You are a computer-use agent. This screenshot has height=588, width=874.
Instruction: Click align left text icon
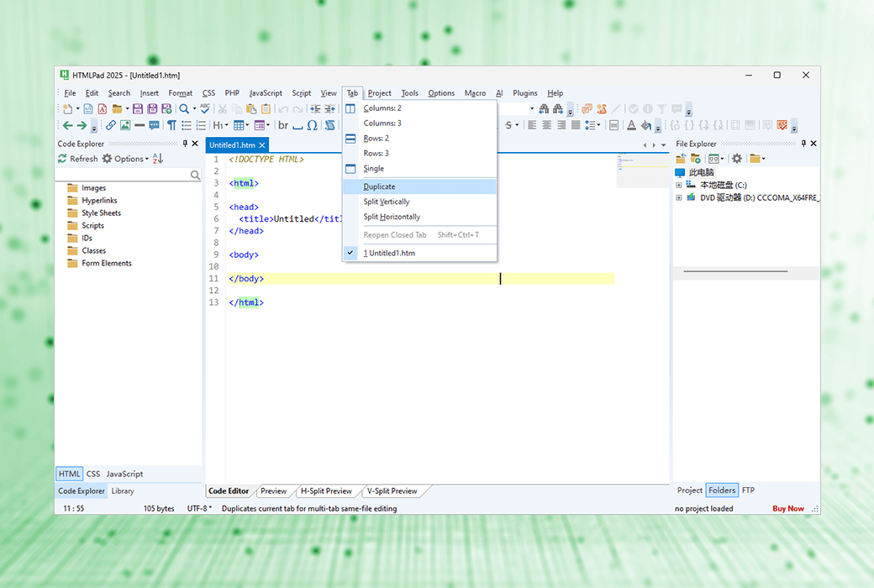pos(532,125)
